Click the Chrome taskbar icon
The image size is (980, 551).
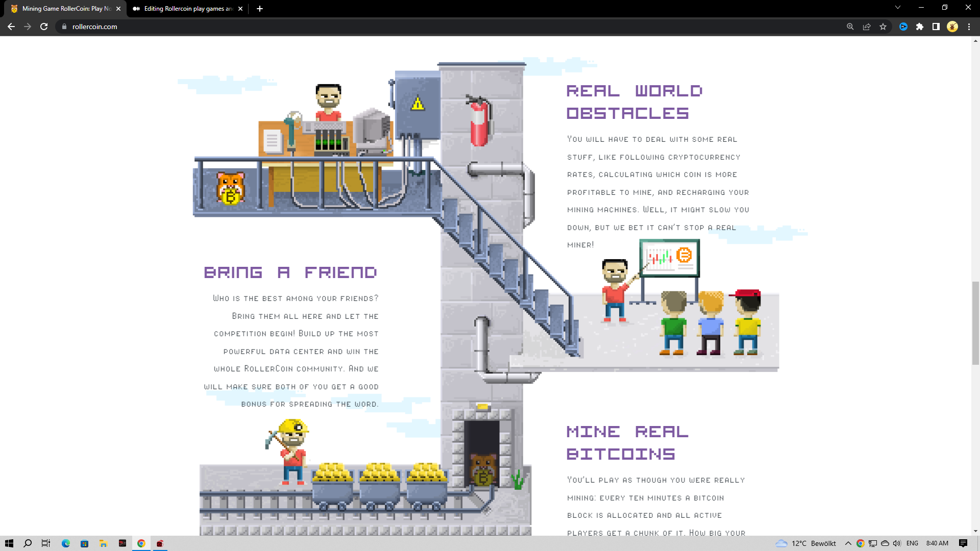point(141,543)
